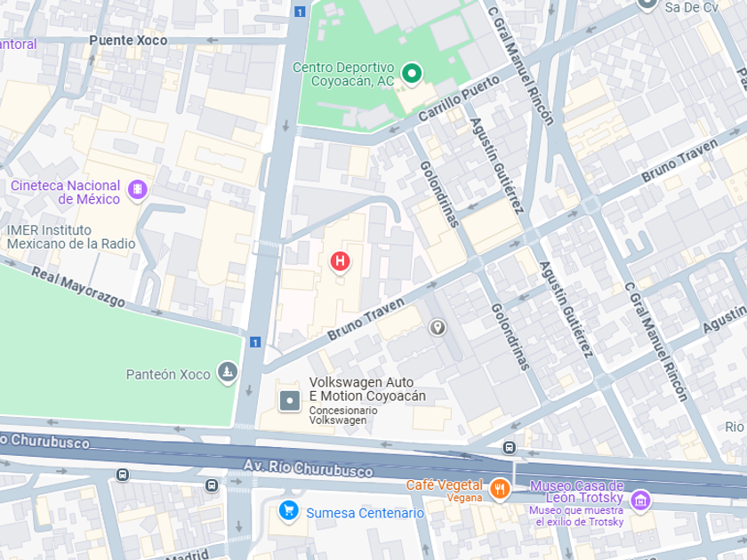Select the Carrillo Puerto street label

(x=459, y=99)
